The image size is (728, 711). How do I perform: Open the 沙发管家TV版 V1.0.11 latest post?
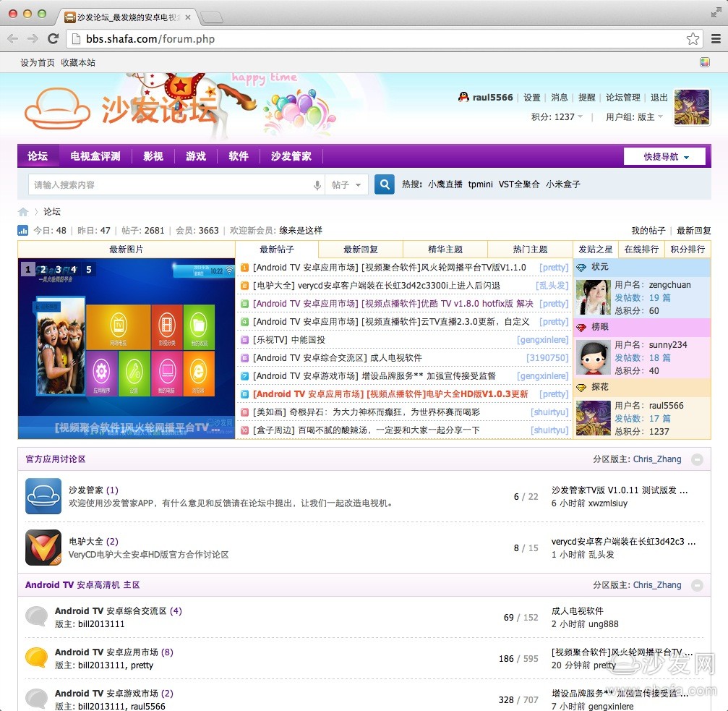point(620,490)
